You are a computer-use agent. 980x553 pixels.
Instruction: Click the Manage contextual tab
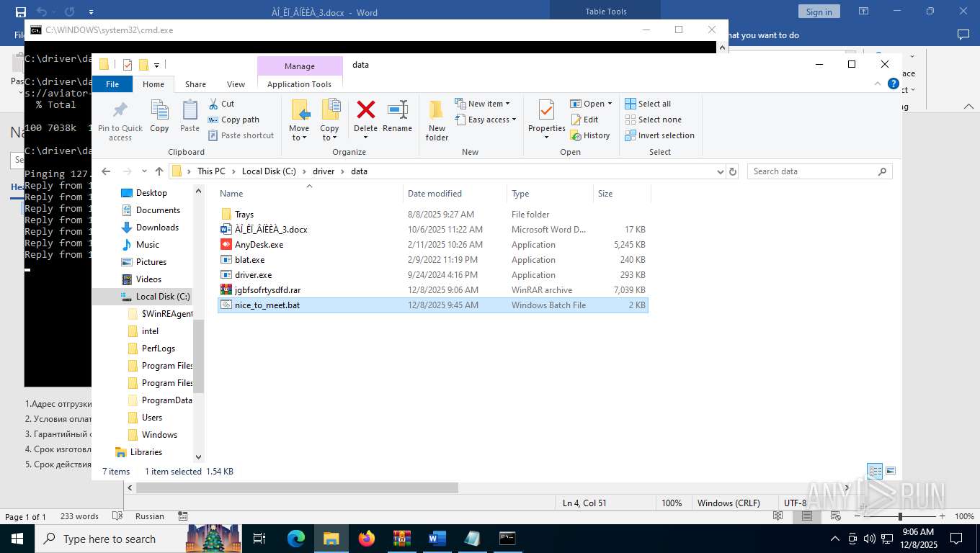point(300,66)
